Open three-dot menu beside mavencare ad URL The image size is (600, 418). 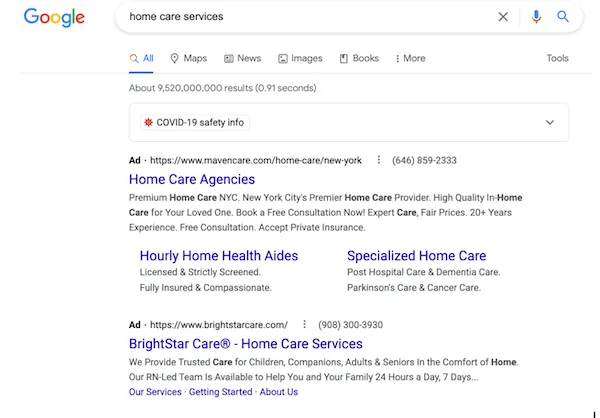379,160
